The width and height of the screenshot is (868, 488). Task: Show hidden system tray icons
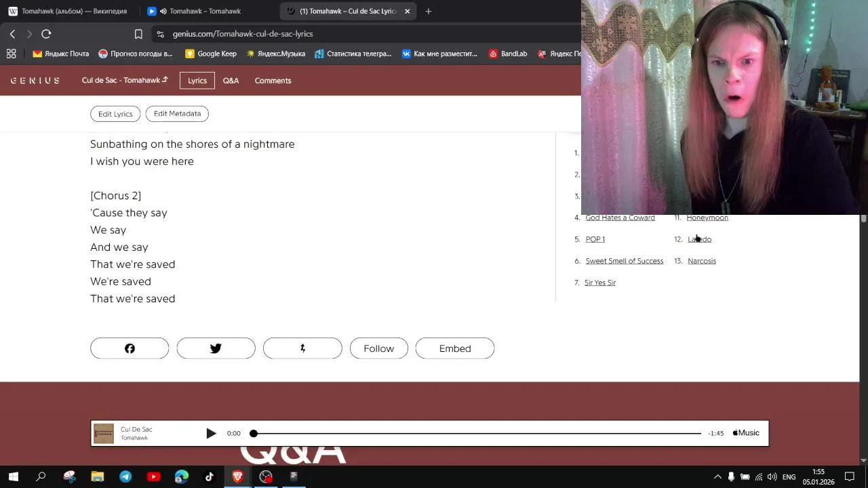point(717,477)
